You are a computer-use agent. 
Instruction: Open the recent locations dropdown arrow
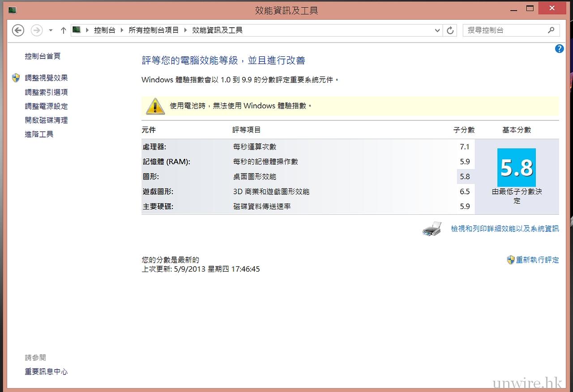tap(51, 30)
